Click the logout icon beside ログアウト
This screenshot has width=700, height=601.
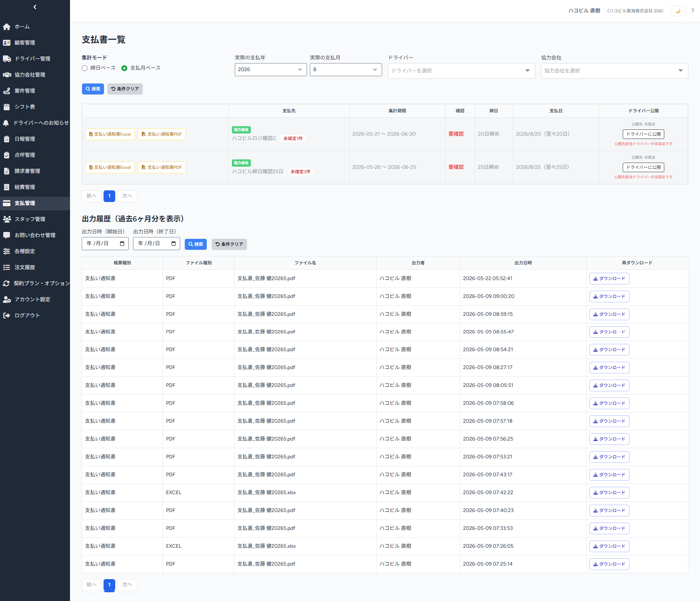click(x=7, y=315)
